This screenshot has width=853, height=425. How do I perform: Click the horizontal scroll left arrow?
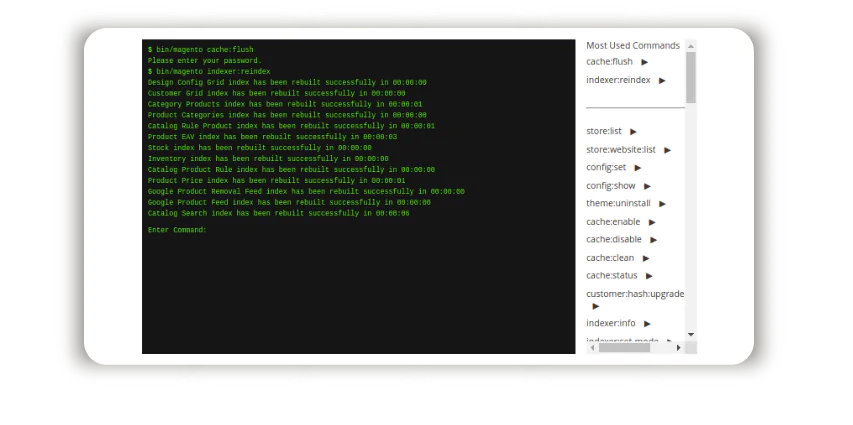click(x=591, y=347)
